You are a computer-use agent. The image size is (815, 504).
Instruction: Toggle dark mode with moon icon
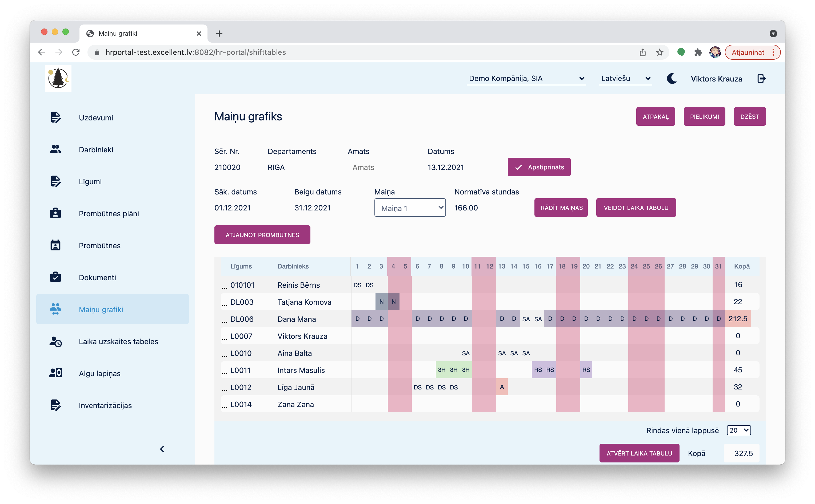671,79
